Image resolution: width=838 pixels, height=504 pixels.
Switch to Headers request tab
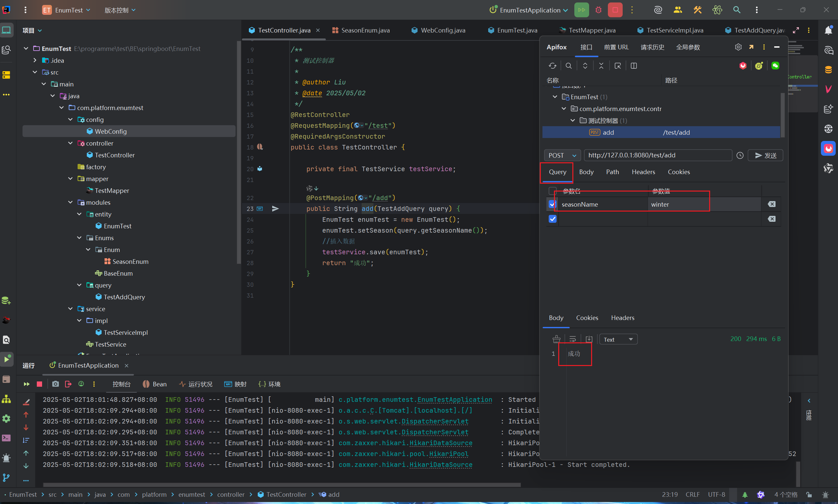coord(643,172)
